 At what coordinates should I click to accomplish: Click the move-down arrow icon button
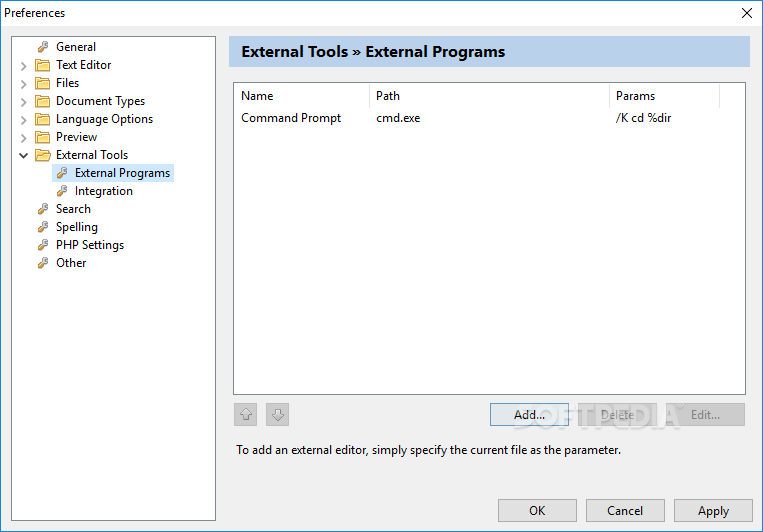(x=277, y=415)
